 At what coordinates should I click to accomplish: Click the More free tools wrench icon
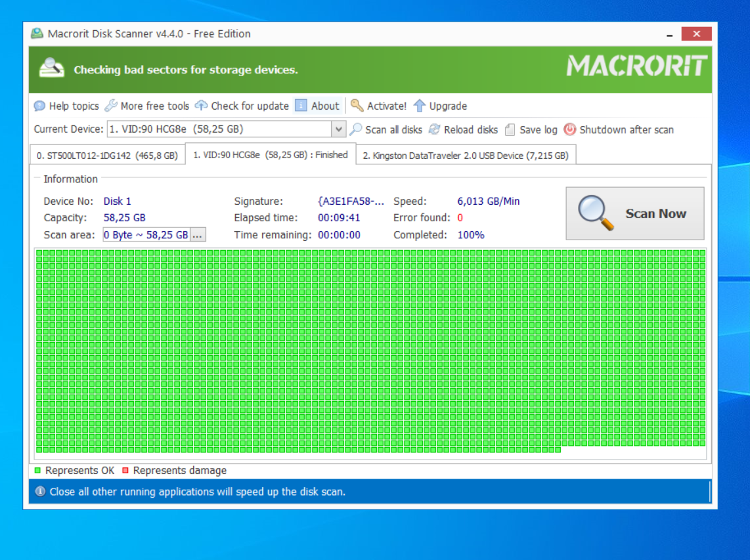pyautogui.click(x=111, y=105)
